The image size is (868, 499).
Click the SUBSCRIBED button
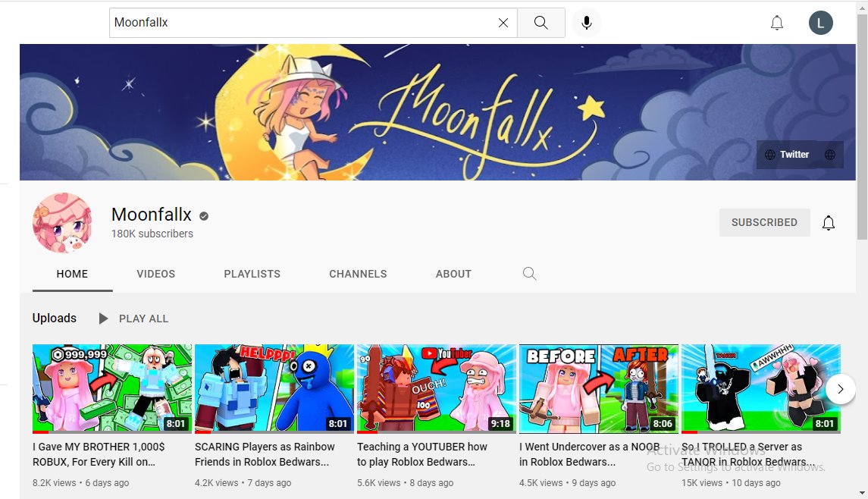pyautogui.click(x=764, y=222)
